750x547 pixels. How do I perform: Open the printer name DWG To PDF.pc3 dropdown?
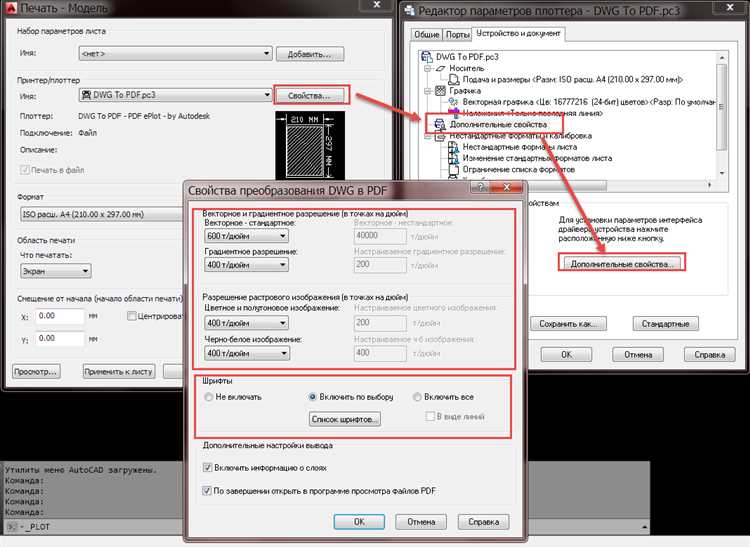pos(175,95)
